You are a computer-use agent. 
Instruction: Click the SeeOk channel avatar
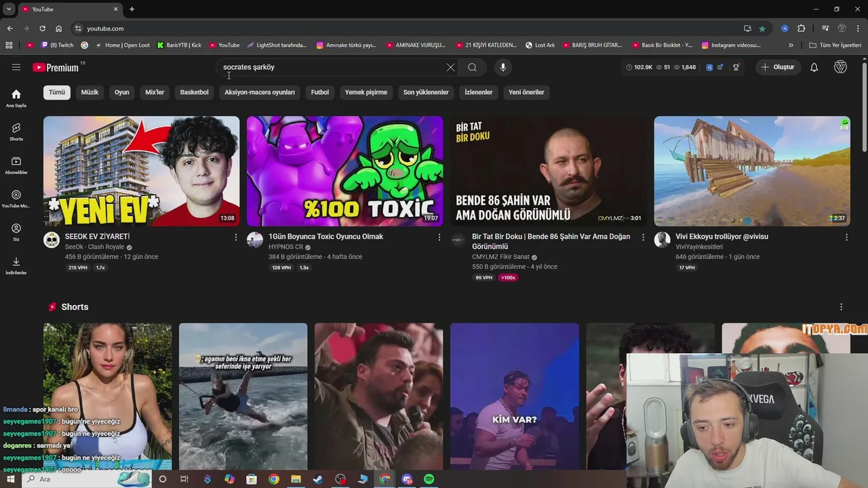click(x=52, y=240)
